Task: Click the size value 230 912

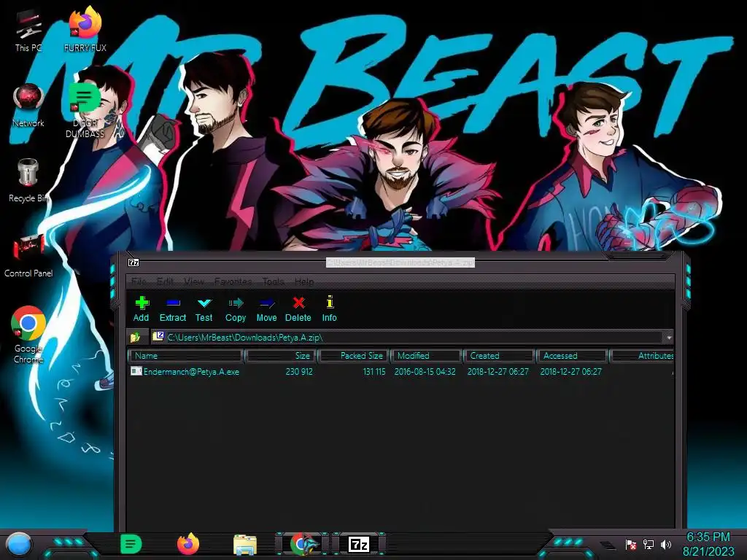Action: (299, 371)
